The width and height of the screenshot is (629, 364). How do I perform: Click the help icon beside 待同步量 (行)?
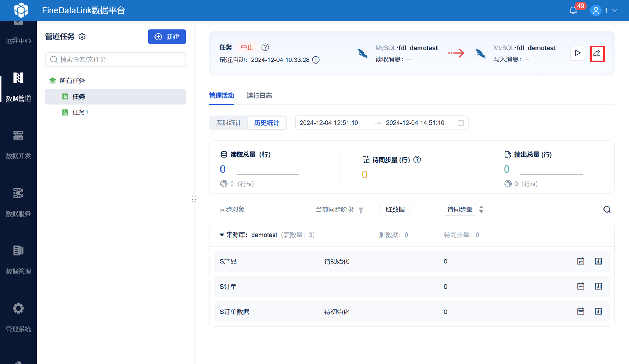[x=417, y=159]
